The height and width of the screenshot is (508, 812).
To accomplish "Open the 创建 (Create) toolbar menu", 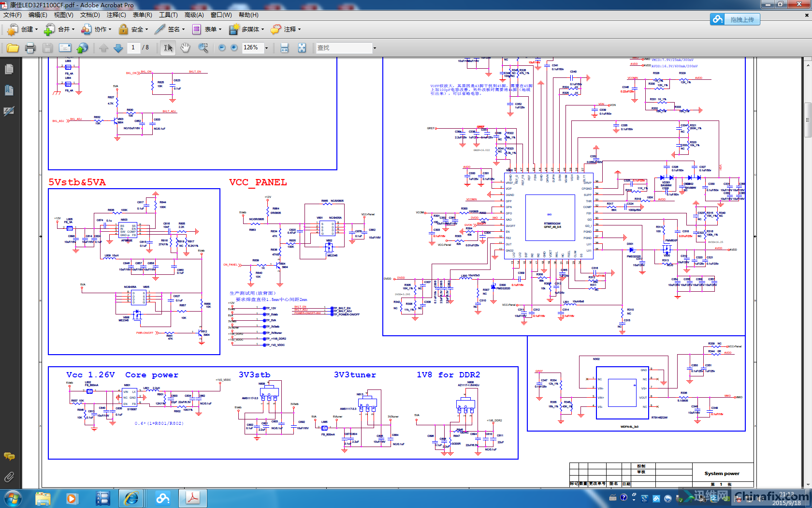I will [x=22, y=30].
